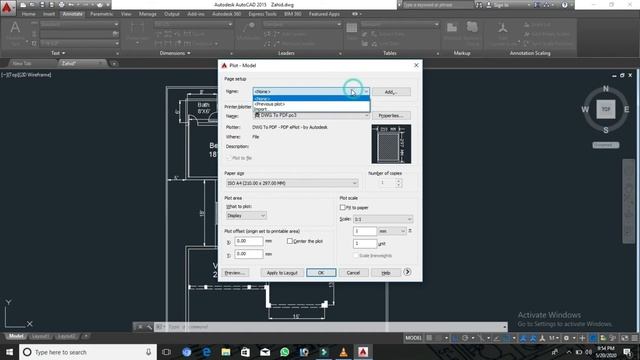Image resolution: width=640 pixels, height=360 pixels.
Task: Click the Plot printer icon in quick access toolbar
Action: tap(61, 5)
